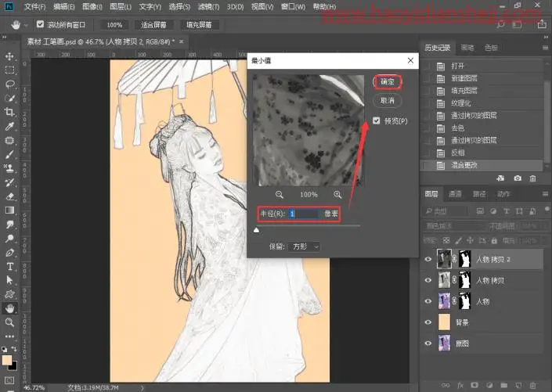The image size is (552, 392).
Task: Open the Hand tool preset dropdown arrow
Action: [26, 25]
